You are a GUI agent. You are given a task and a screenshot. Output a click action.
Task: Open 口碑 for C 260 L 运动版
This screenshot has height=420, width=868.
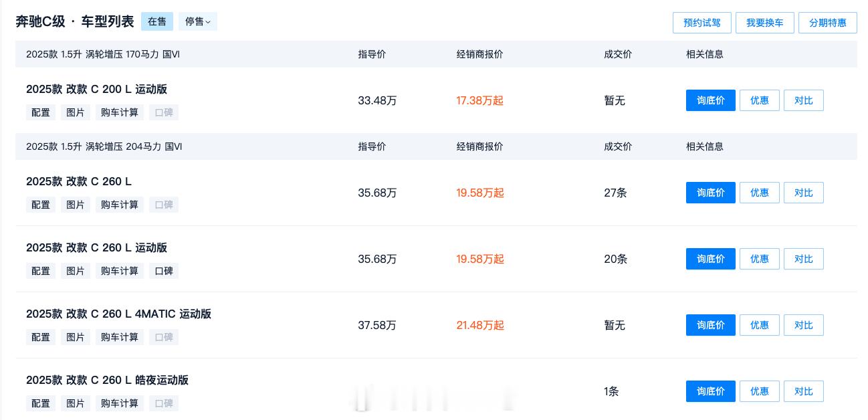tap(164, 271)
